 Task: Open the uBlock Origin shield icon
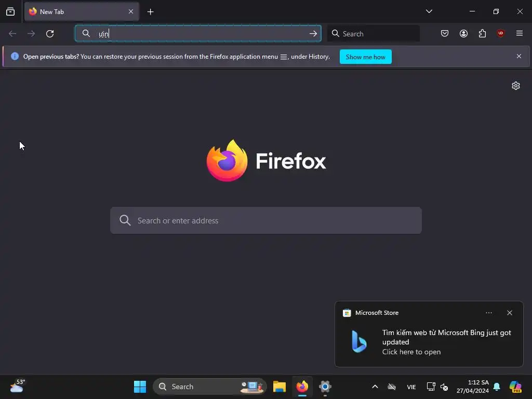point(500,33)
